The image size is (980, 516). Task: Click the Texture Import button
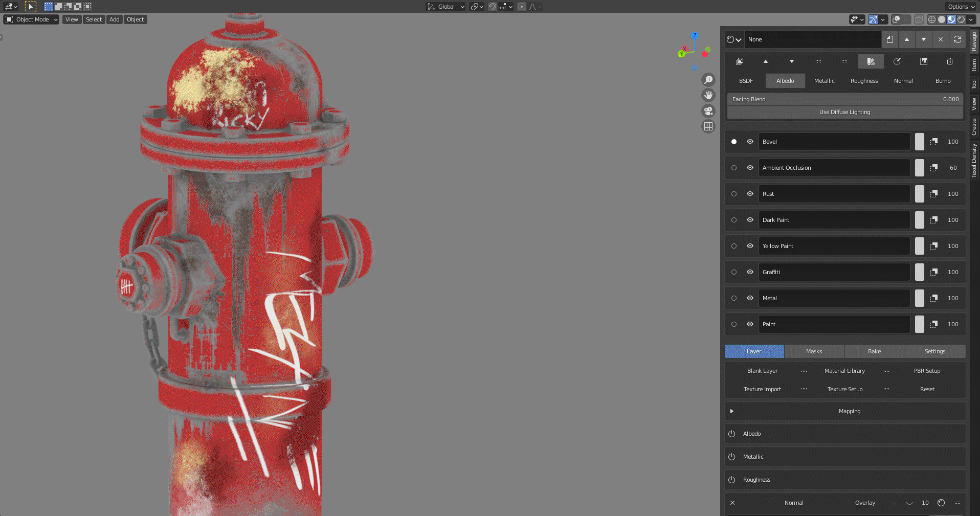pyautogui.click(x=762, y=389)
